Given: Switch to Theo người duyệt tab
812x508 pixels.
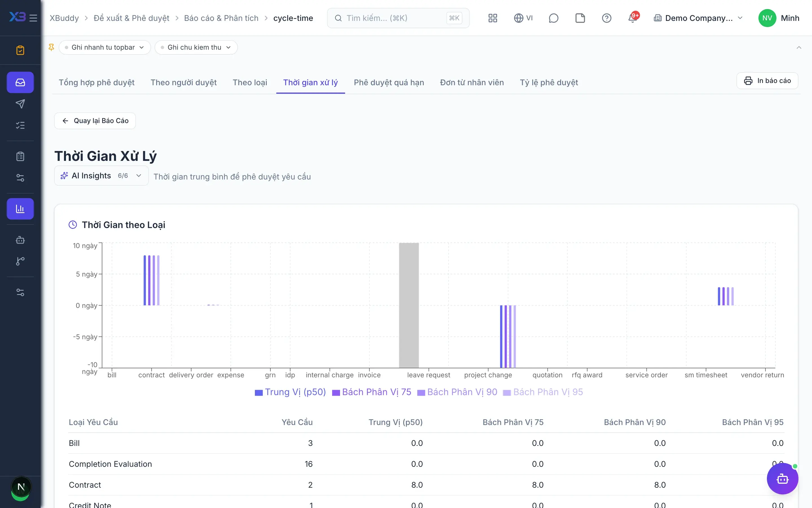Looking at the screenshot, I should point(184,82).
